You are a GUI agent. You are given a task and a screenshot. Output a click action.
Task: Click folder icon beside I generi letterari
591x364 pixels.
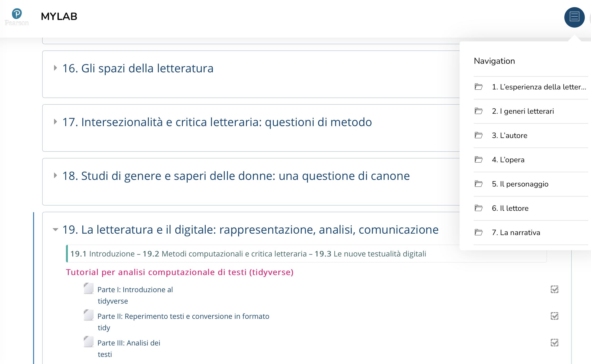[x=478, y=111]
